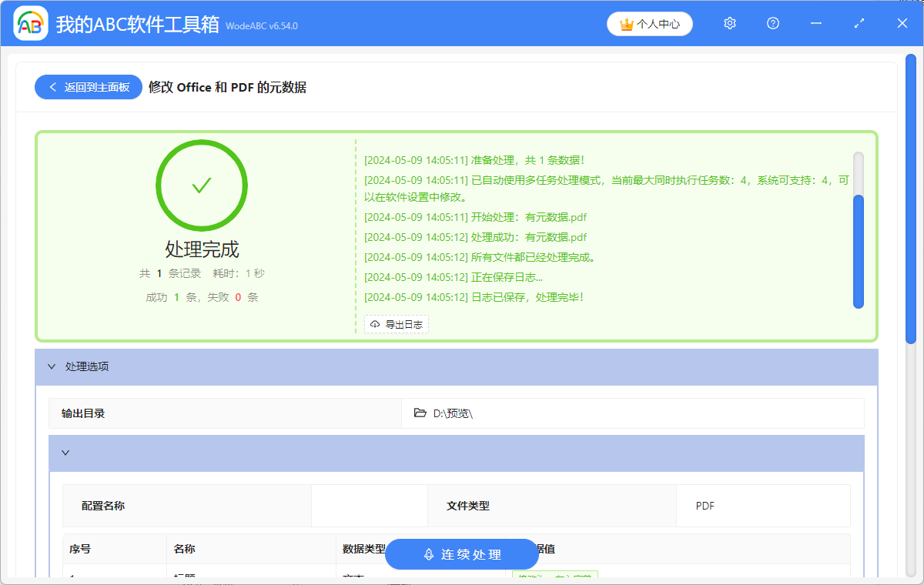Maximize the application window
The height and width of the screenshot is (585, 924).
point(859,24)
